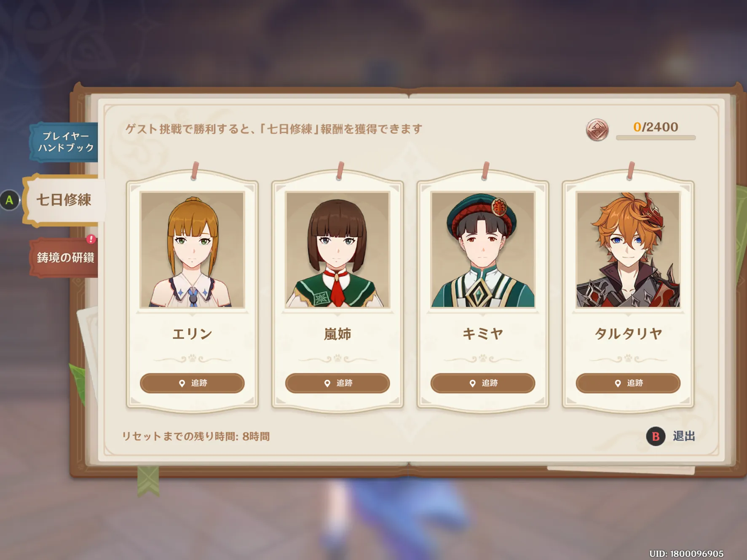Click the キミヤ name label
The height and width of the screenshot is (560, 747).
483,334
